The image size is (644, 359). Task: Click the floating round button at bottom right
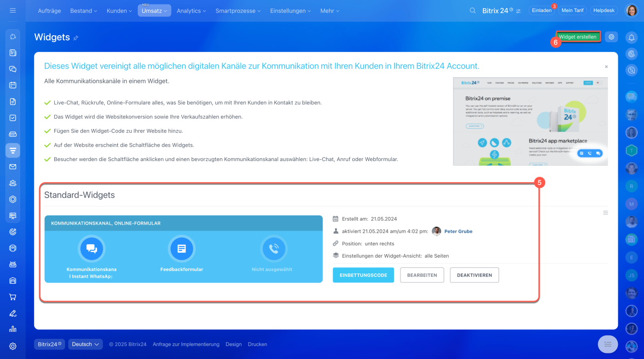tap(608, 344)
